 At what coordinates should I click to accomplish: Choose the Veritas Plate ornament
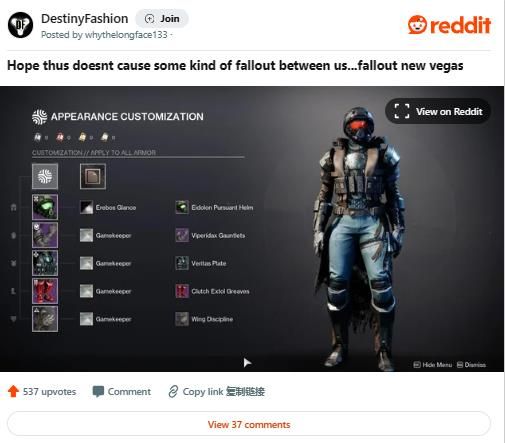click(x=201, y=263)
